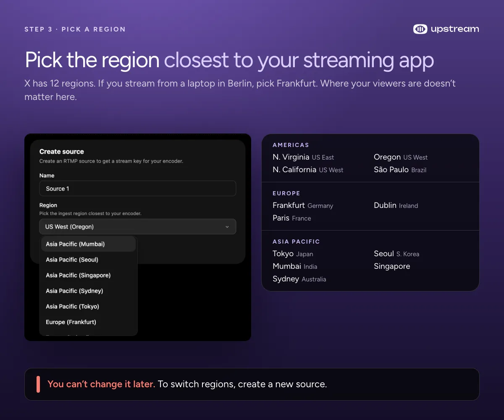The image size is (504, 420).
Task: Click the Mumbai India entry
Action: (x=295, y=266)
